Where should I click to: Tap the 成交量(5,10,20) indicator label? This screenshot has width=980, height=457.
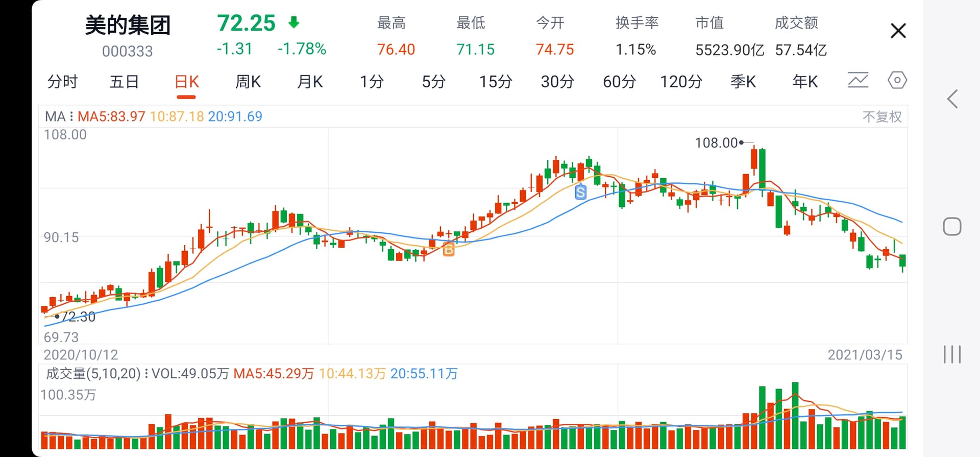coord(93,374)
